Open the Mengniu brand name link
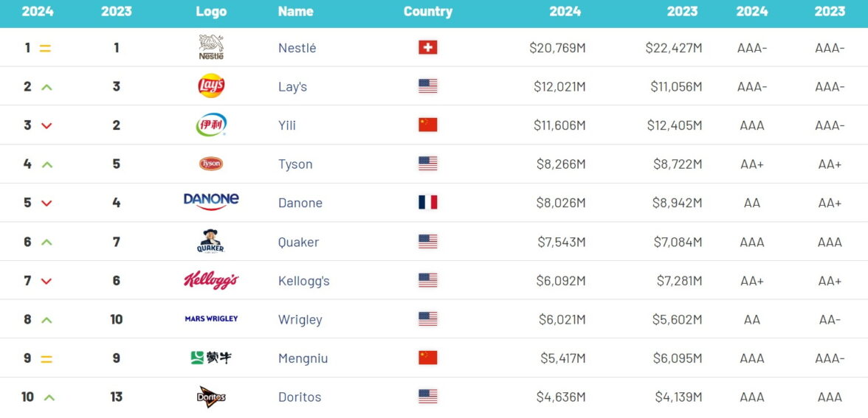The image size is (868, 418). coord(303,358)
